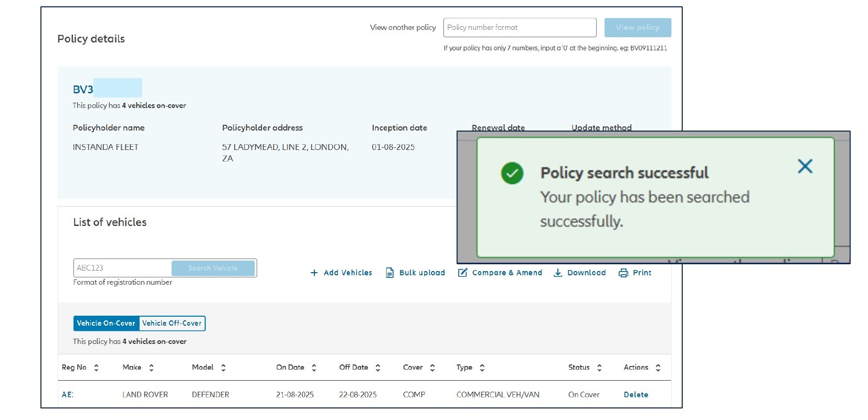Click the Compare & Amend edit icon
Viewport: 868px width, 420px height.
pos(462,273)
